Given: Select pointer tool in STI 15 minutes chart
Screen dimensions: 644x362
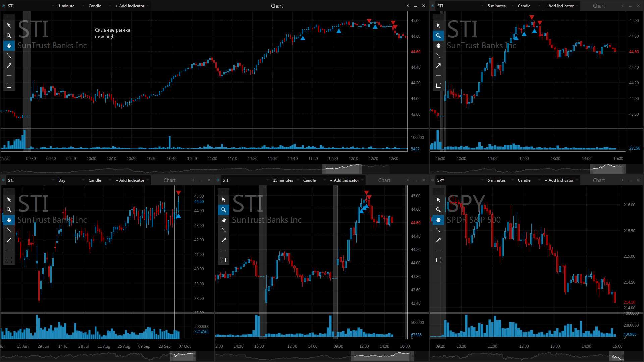Looking at the screenshot, I should click(224, 200).
